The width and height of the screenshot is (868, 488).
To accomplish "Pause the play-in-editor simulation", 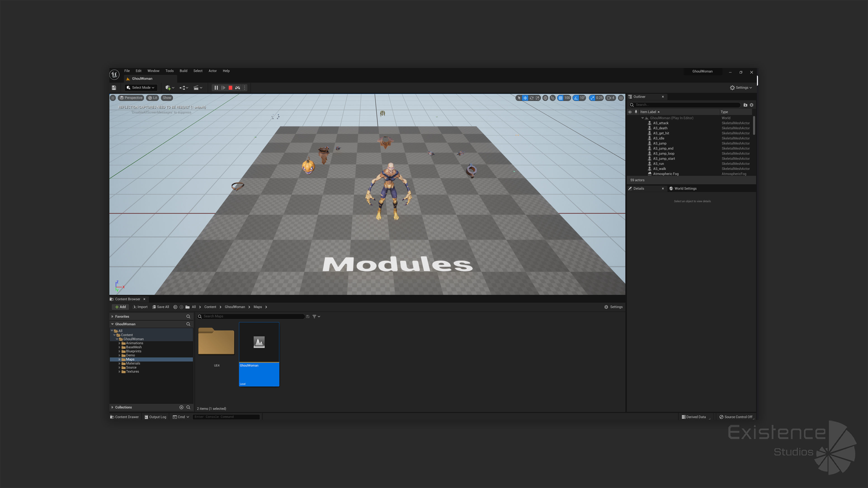I will pyautogui.click(x=216, y=88).
